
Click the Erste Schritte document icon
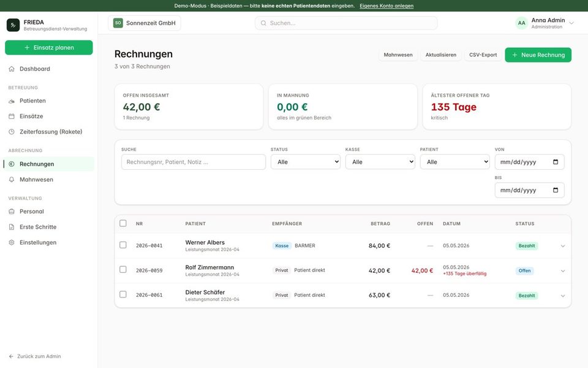point(12,227)
